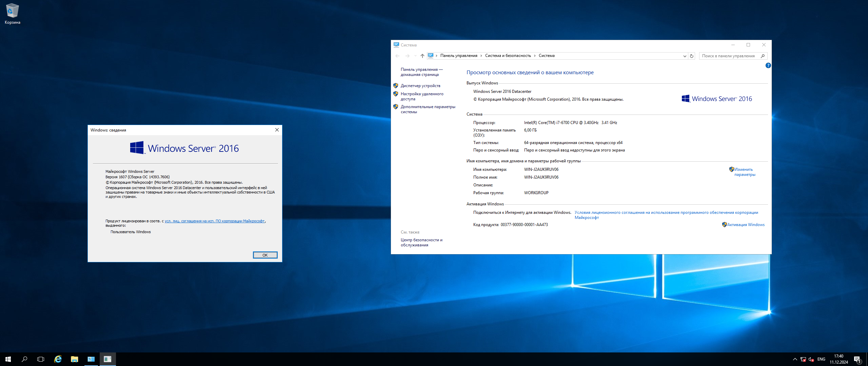Select the Панель управления breadcrumb
868x366 pixels.
click(x=459, y=56)
